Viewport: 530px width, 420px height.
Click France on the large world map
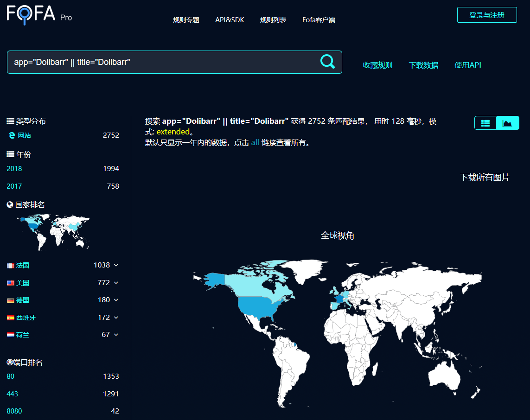pyautogui.click(x=339, y=299)
